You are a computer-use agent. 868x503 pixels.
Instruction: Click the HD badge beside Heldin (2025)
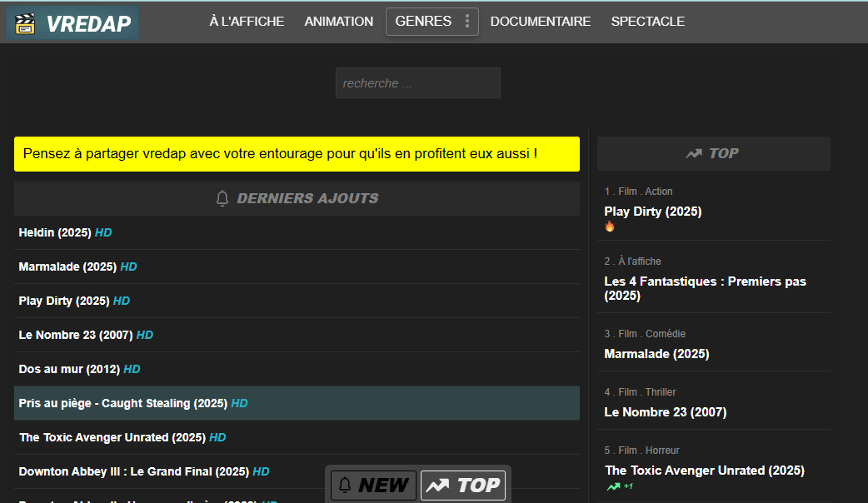point(103,232)
